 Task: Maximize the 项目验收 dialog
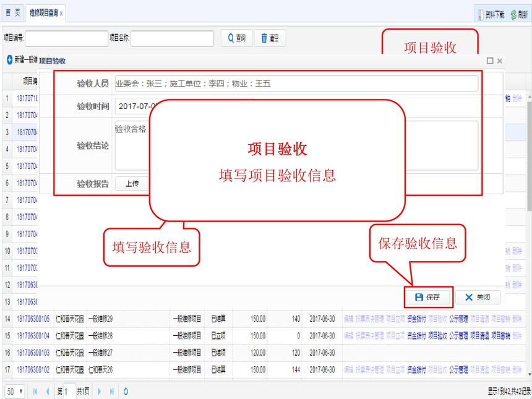(x=489, y=61)
